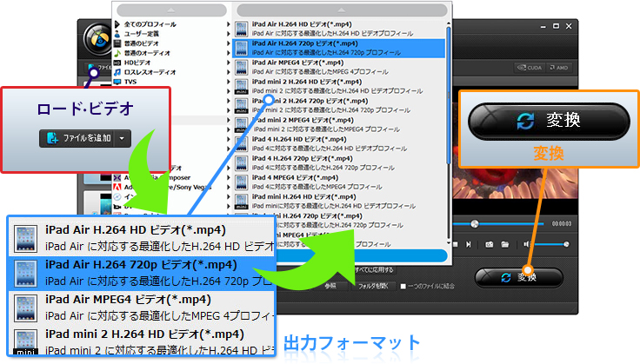
Task: Expand the 普通のビデオ submenu arrow
Action: coord(229,43)
